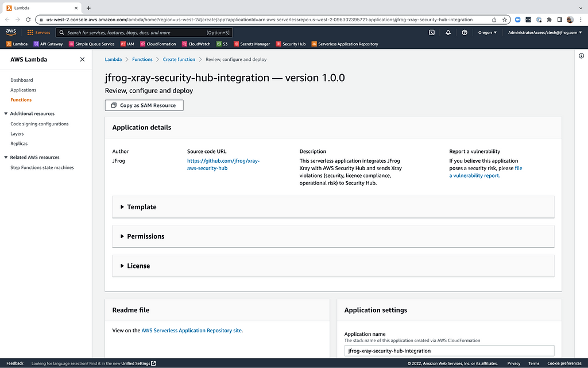
Task: Open the CloudFormation favorites shortcut
Action: (x=158, y=44)
